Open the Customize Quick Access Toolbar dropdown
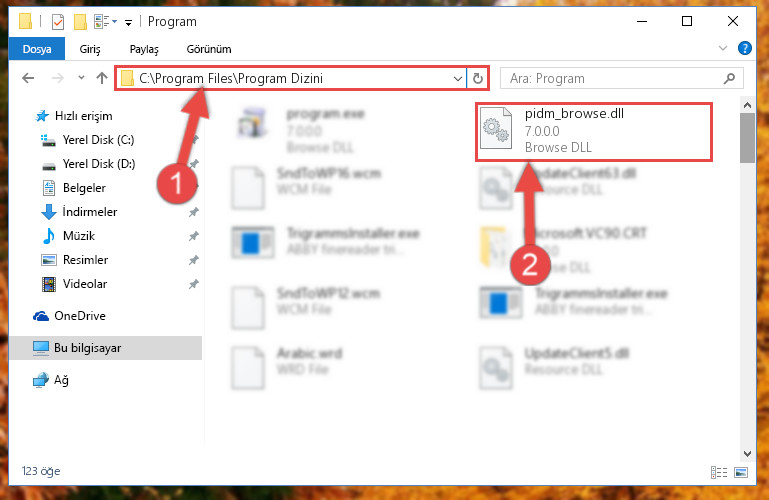The image size is (769, 500). pyautogui.click(x=128, y=23)
